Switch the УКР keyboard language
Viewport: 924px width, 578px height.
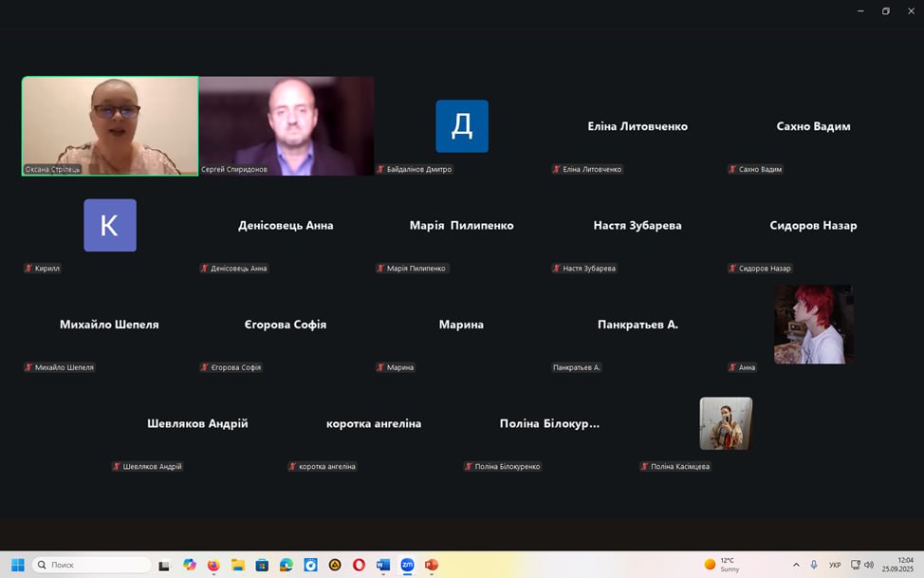point(835,565)
